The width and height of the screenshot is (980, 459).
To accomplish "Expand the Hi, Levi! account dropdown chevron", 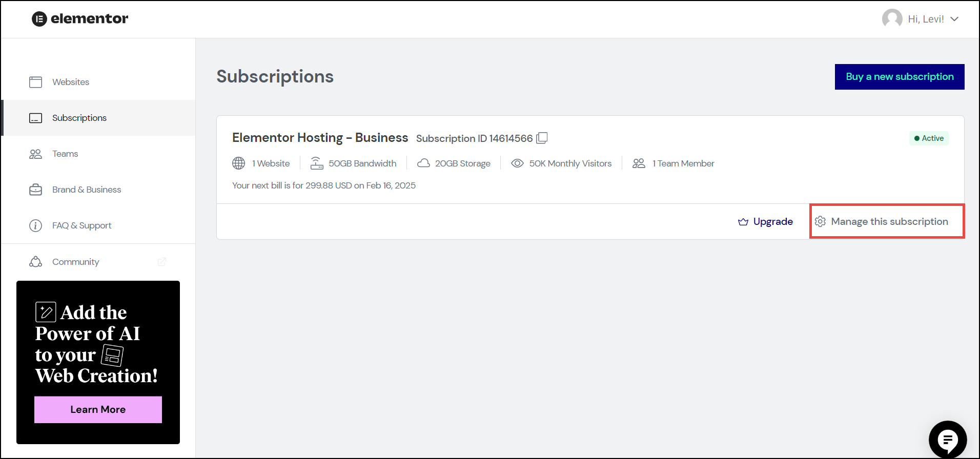I will coord(954,19).
